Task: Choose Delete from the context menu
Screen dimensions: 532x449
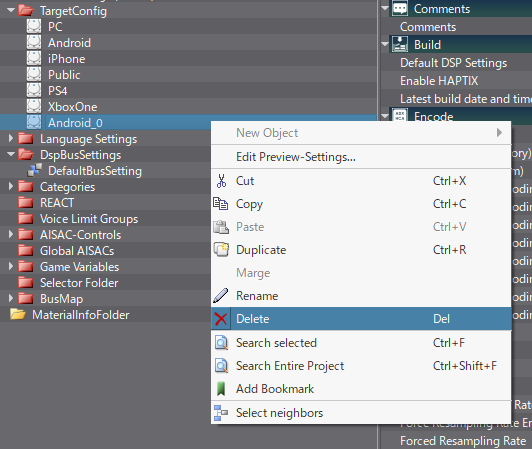Action: click(361, 319)
